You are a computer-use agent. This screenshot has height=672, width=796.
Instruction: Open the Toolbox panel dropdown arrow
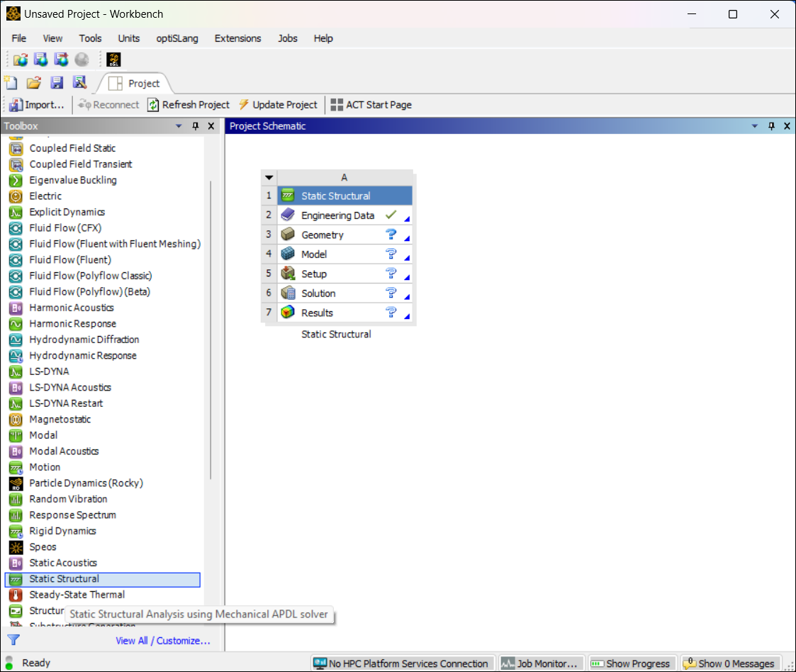[179, 126]
